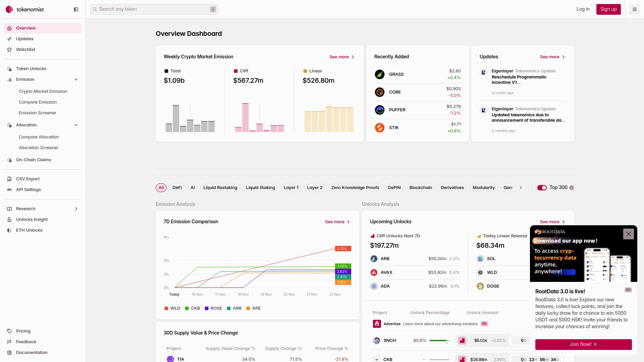This screenshot has width=644, height=362.
Task: Click the Log in link
Action: 583,9
